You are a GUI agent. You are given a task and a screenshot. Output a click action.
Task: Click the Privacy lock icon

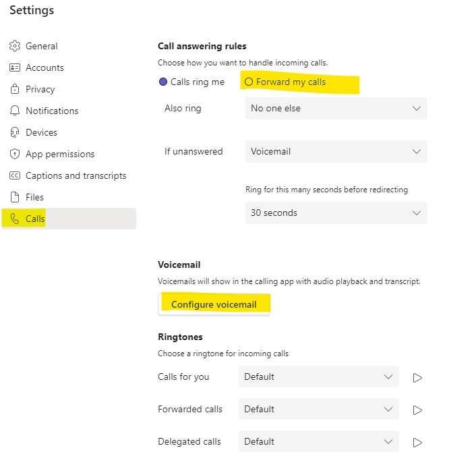click(x=15, y=89)
